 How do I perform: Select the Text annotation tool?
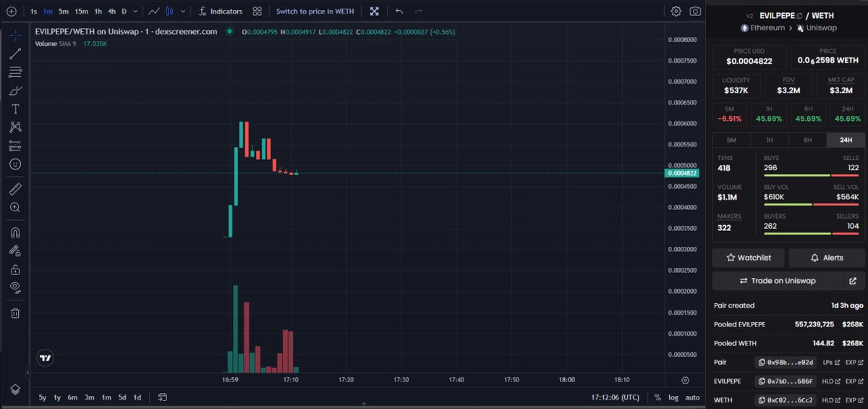[x=15, y=109]
